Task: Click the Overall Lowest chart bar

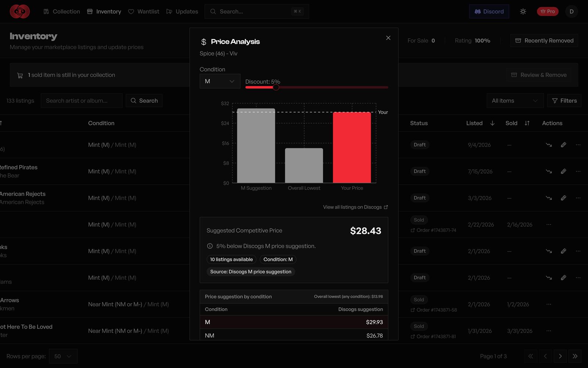Action: click(304, 166)
